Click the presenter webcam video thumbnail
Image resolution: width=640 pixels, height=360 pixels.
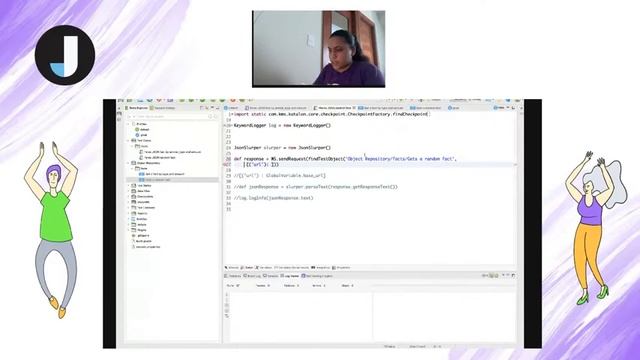pyautogui.click(x=318, y=49)
